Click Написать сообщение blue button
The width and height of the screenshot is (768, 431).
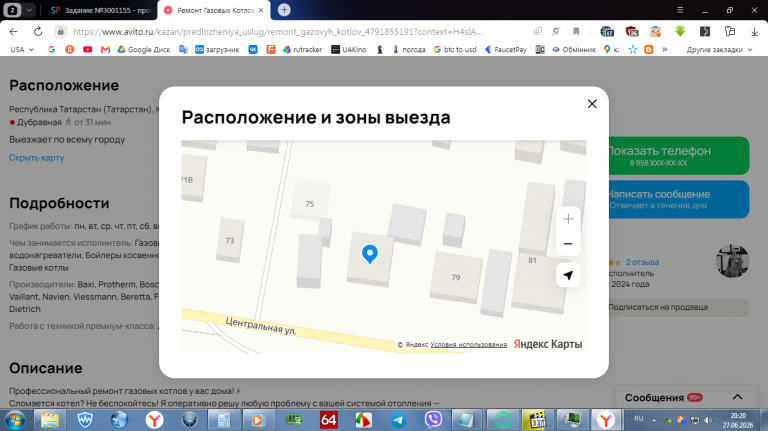(679, 199)
